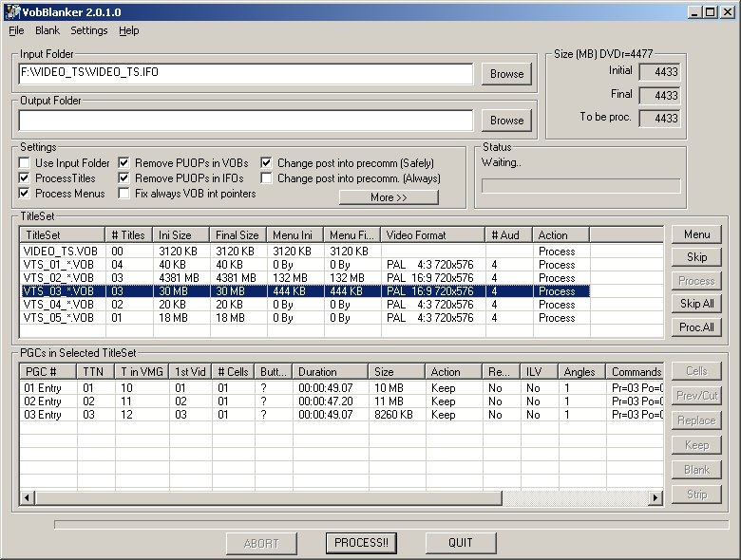Select the VIDEO_TS.VOB row
This screenshot has width=741, height=560.
pyautogui.click(x=305, y=252)
